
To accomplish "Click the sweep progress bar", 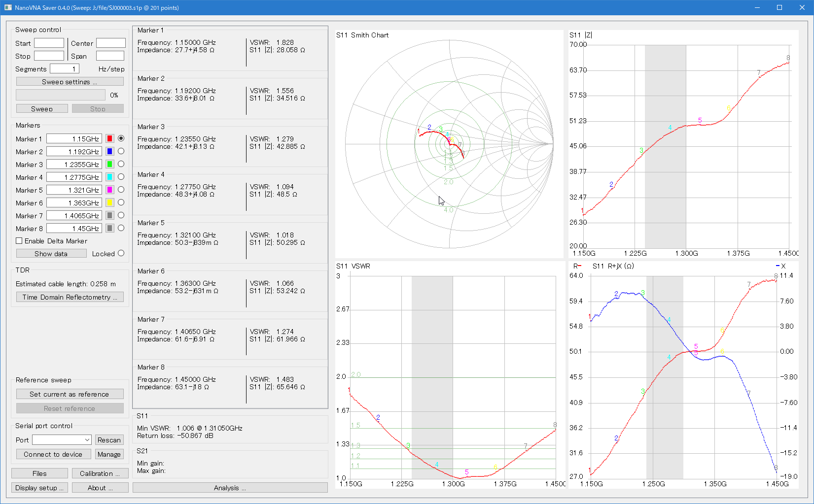I will pyautogui.click(x=61, y=95).
